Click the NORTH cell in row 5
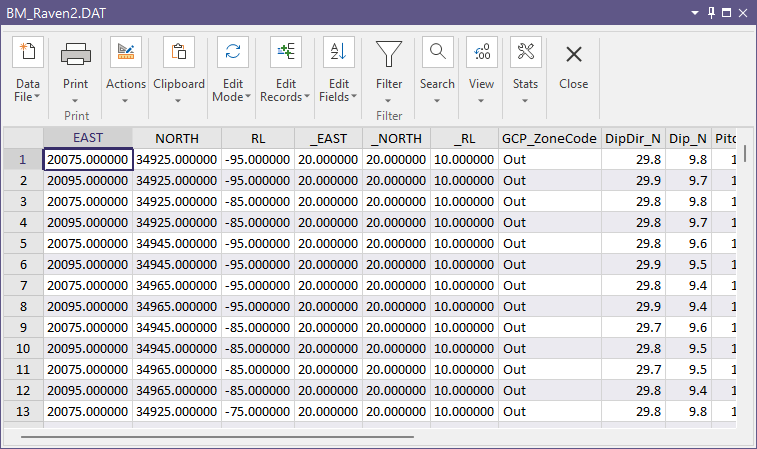Viewport: 757px width, 449px height. click(176, 243)
